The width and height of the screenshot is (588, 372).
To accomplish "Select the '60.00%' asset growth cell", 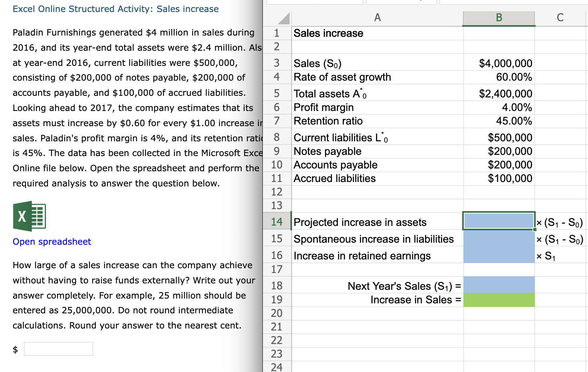I will (499, 77).
